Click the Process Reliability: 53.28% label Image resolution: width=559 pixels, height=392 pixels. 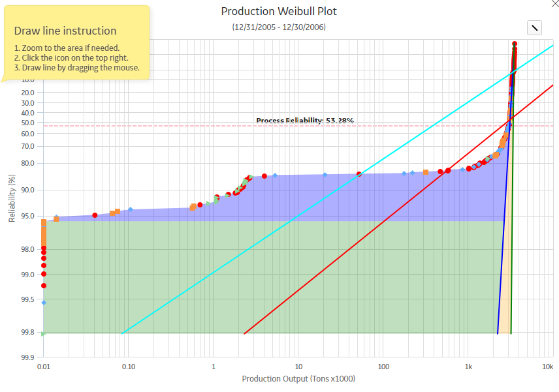[305, 121]
